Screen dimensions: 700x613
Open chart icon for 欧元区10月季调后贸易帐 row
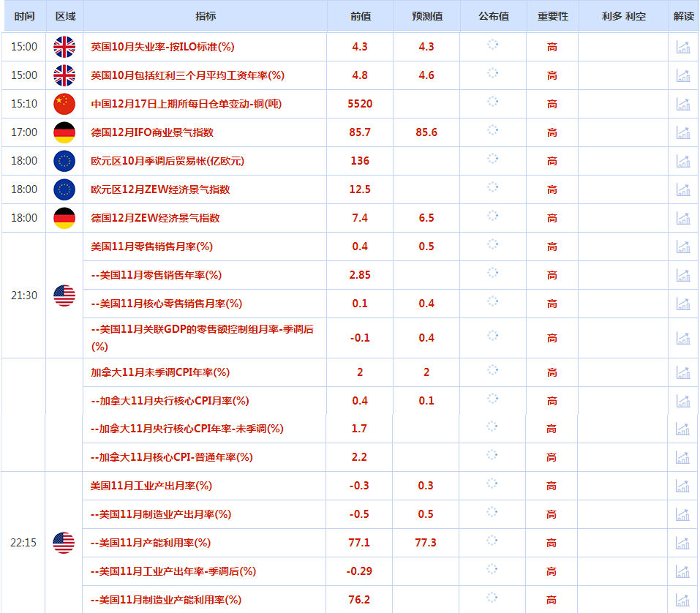pyautogui.click(x=683, y=161)
